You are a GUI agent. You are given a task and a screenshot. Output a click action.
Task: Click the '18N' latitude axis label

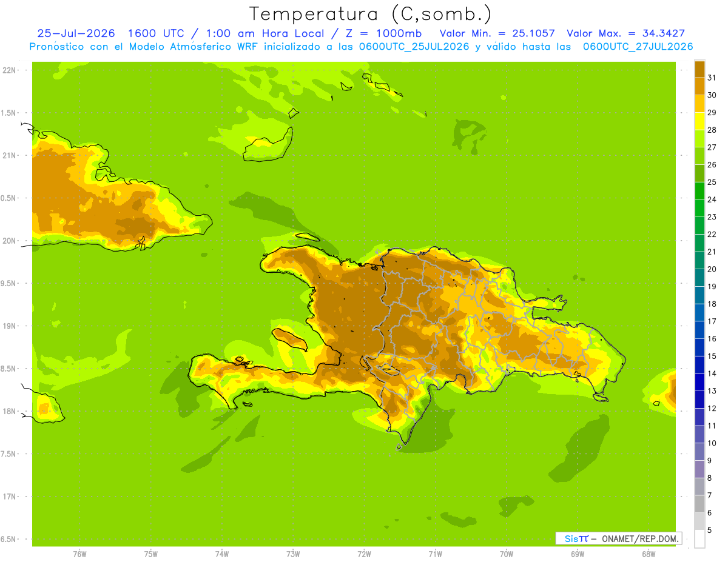click(x=10, y=412)
